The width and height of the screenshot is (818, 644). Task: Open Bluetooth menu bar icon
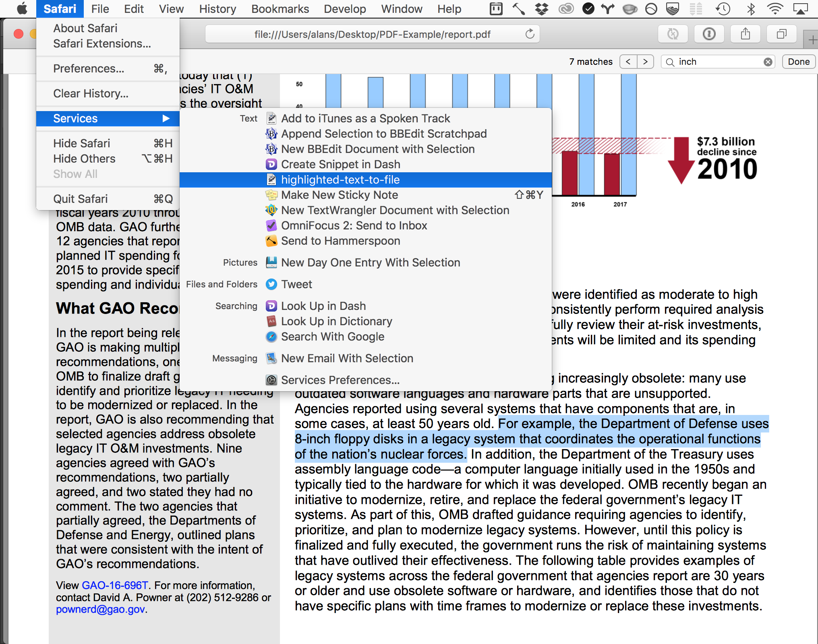[x=751, y=9]
